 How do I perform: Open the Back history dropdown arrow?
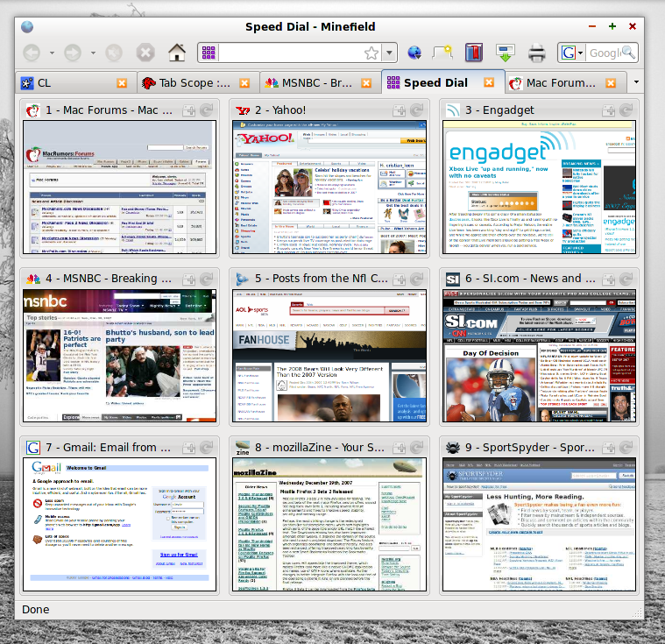[x=52, y=53]
